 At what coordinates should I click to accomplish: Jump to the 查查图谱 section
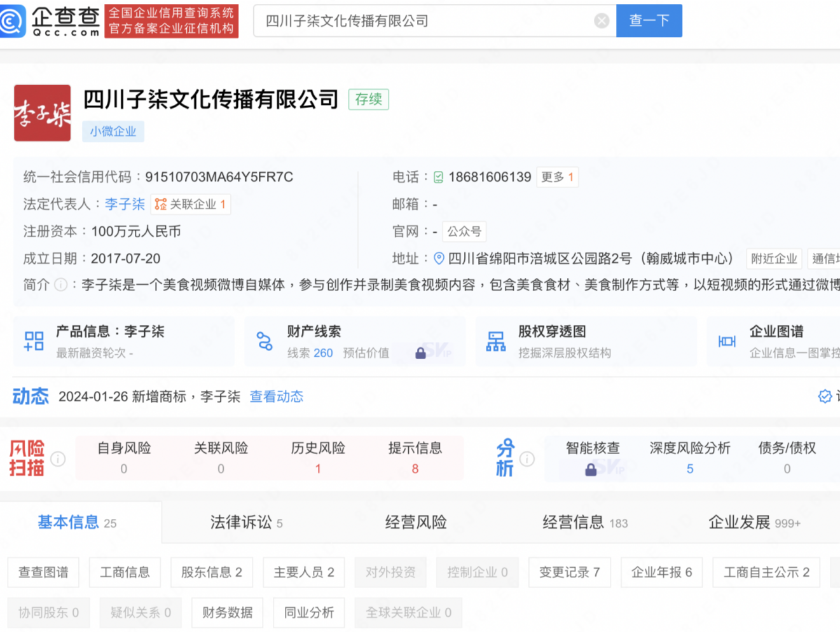pyautogui.click(x=43, y=572)
